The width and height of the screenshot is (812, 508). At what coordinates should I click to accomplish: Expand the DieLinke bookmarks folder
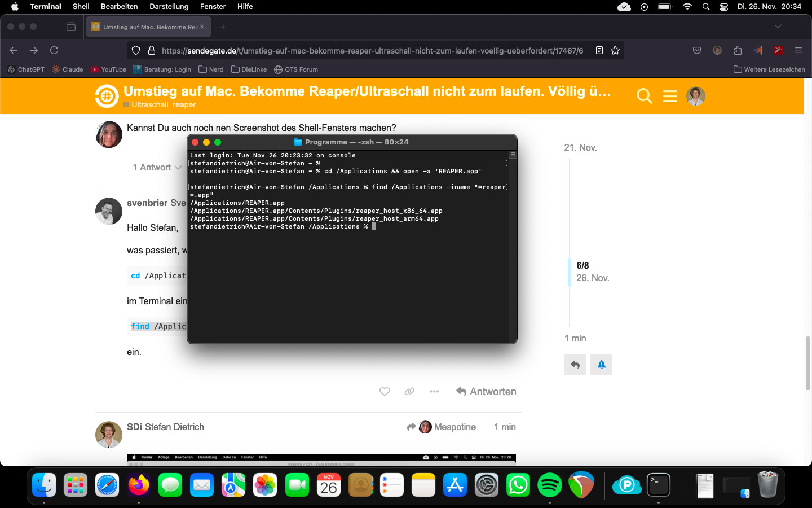point(249,69)
